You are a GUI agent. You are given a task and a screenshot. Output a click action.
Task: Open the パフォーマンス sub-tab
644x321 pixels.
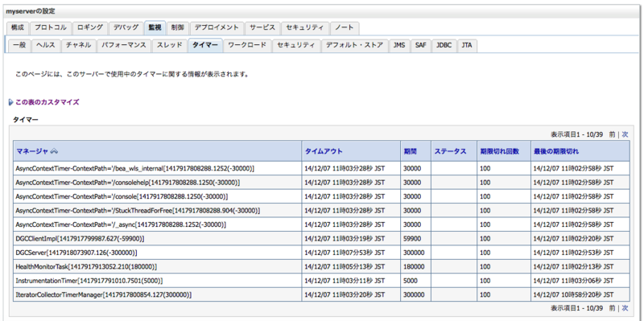tap(124, 45)
